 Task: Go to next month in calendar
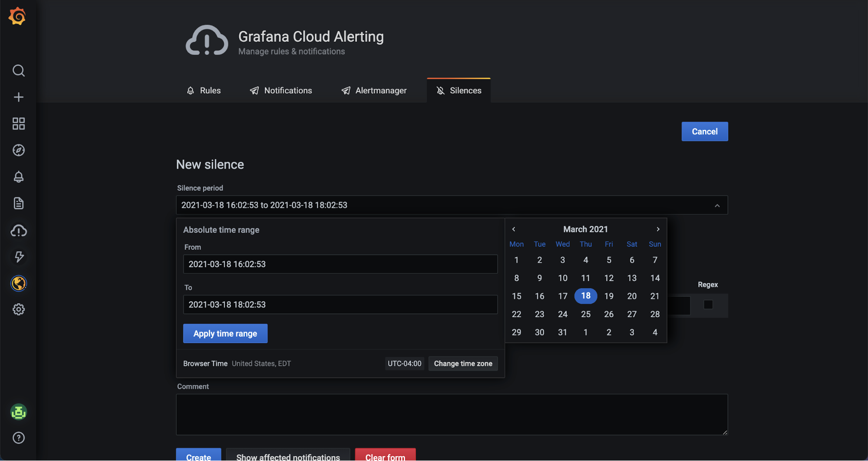click(658, 229)
